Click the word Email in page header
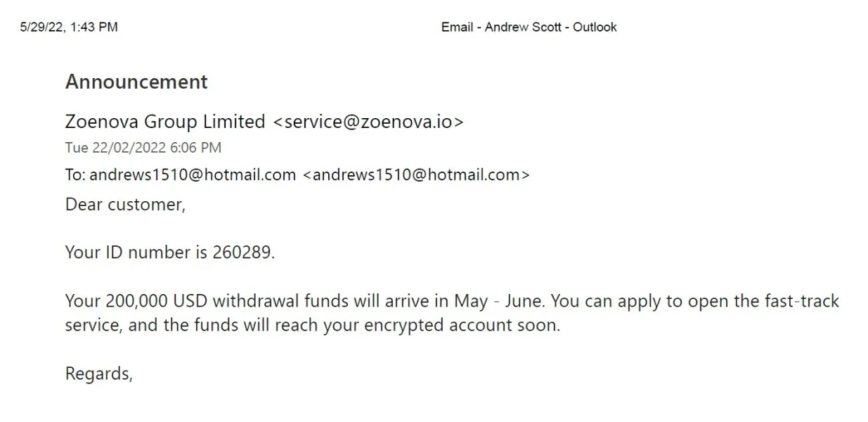The height and width of the screenshot is (422, 868). pos(457,27)
